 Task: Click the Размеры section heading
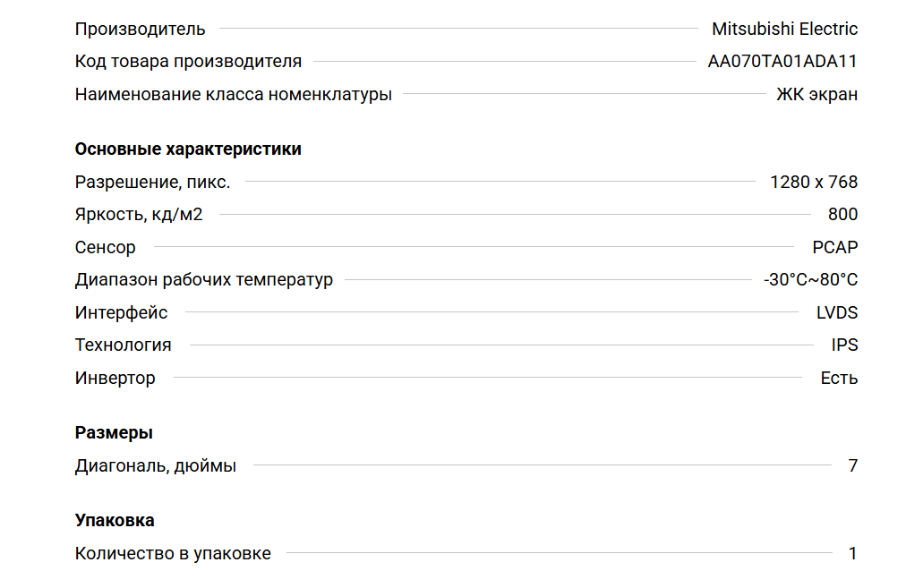point(114,433)
